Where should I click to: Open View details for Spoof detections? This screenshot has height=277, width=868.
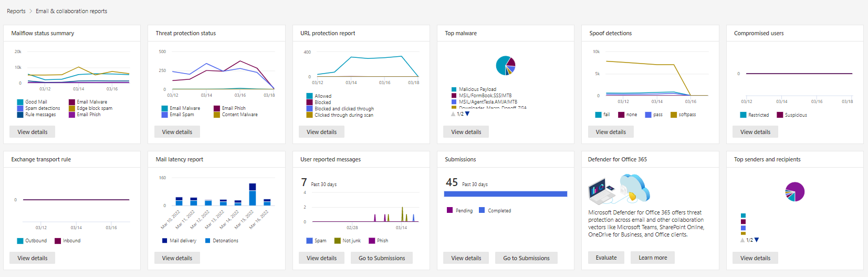tap(611, 132)
